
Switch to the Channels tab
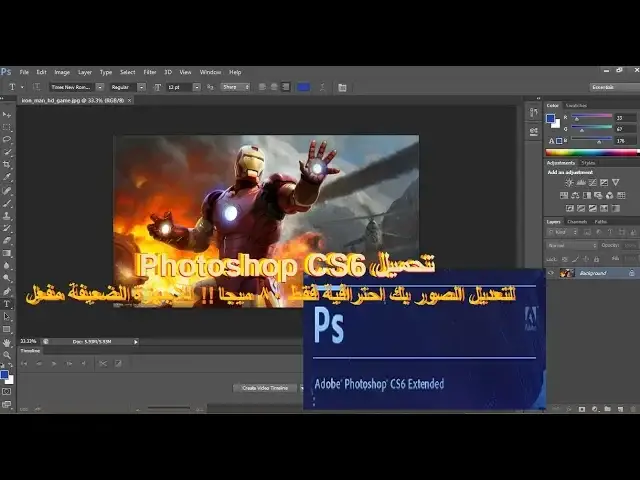click(x=577, y=222)
